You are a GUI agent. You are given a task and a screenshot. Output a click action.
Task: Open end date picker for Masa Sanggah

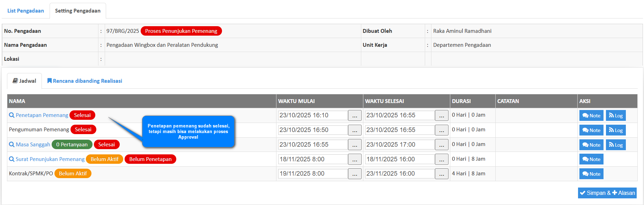[x=442, y=145]
